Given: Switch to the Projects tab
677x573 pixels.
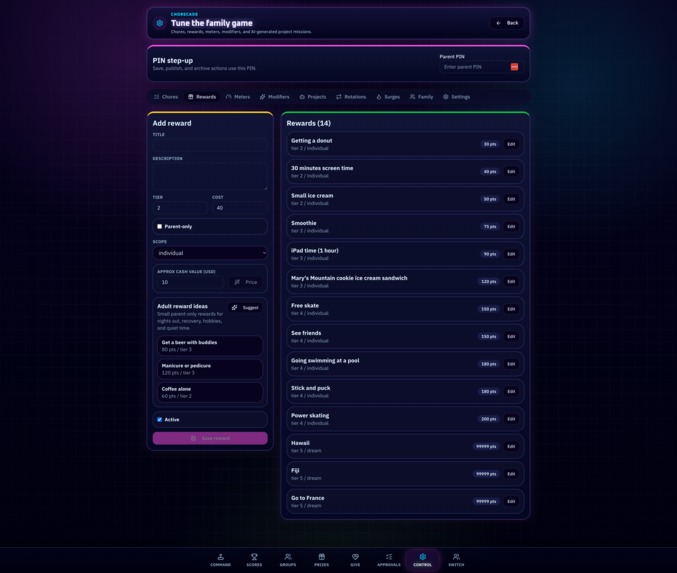Looking at the screenshot, I should (313, 97).
